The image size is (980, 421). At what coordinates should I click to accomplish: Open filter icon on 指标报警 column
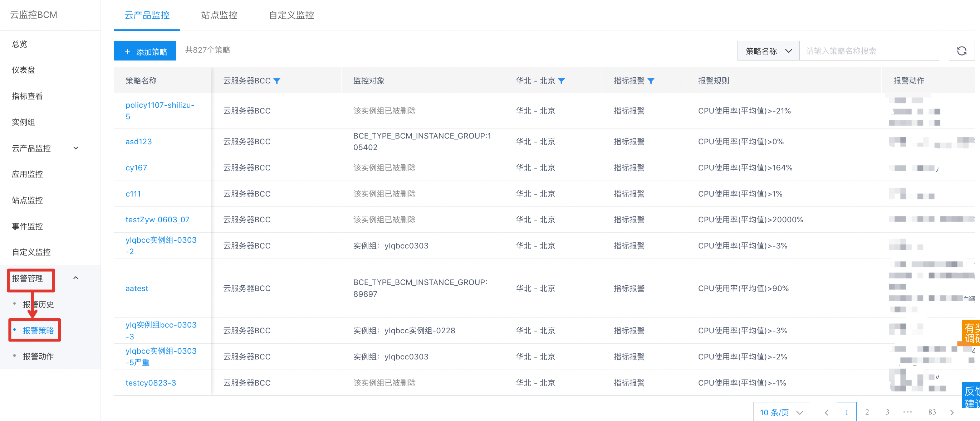coord(651,81)
